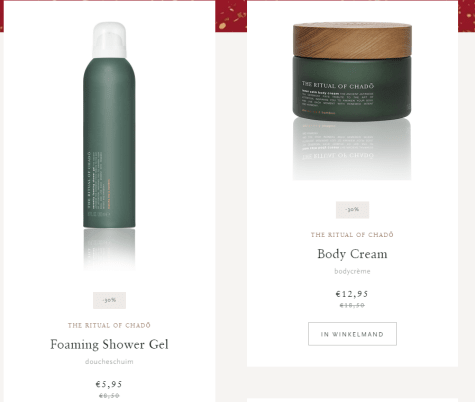
Task: Select the -30% badge above Body Cream
Action: click(x=352, y=210)
